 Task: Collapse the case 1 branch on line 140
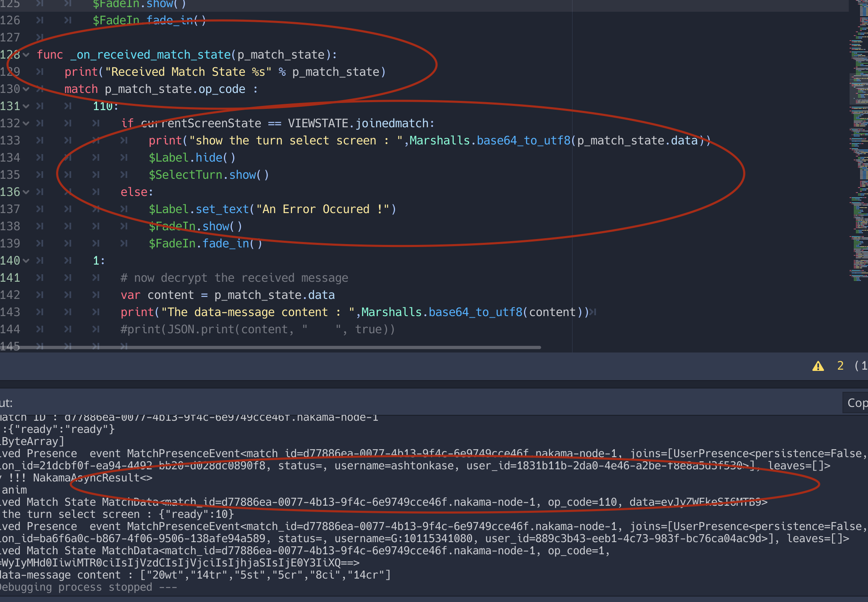click(x=26, y=260)
